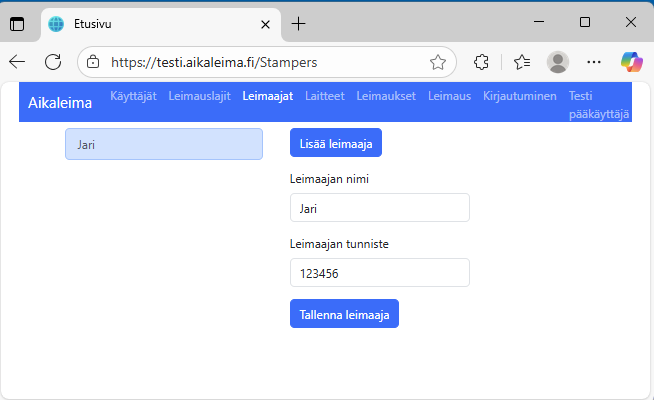The width and height of the screenshot is (654, 400).
Task: Open the browser profile avatar
Action: point(558,62)
